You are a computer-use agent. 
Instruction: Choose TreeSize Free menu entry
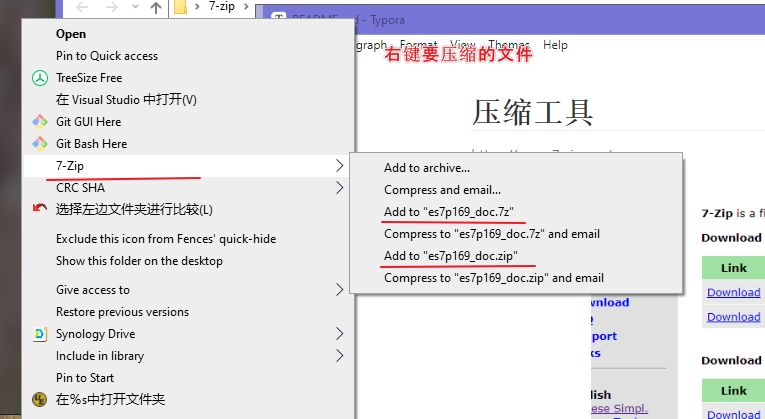click(x=189, y=78)
